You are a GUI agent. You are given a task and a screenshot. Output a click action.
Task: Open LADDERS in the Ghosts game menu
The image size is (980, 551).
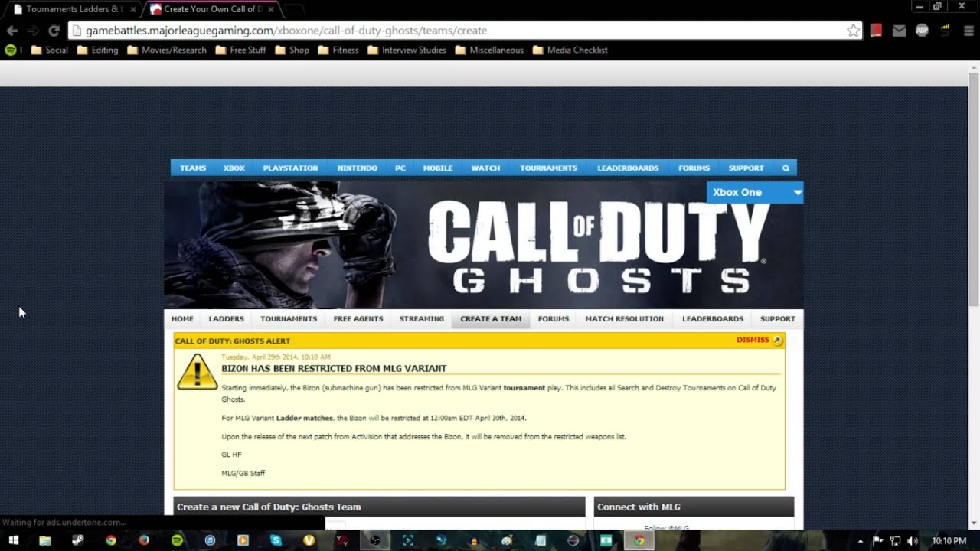pyautogui.click(x=227, y=318)
